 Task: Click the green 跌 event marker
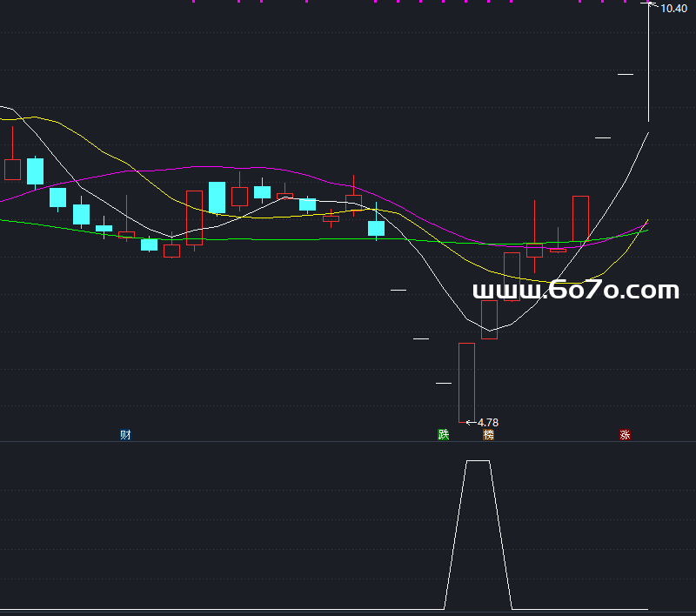pyautogui.click(x=444, y=434)
